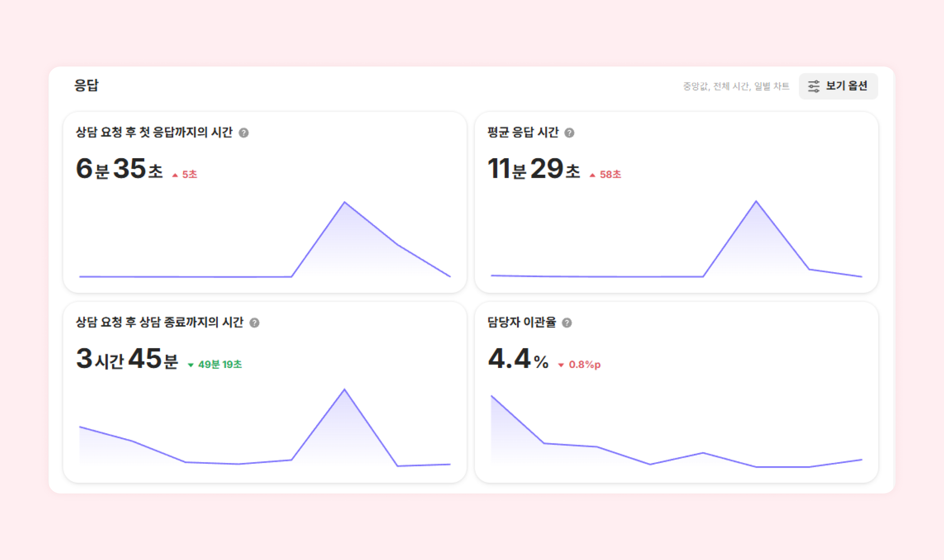Click red up-arrow 5초 change indicator
Viewport: 944px width, 560px height.
185,174
